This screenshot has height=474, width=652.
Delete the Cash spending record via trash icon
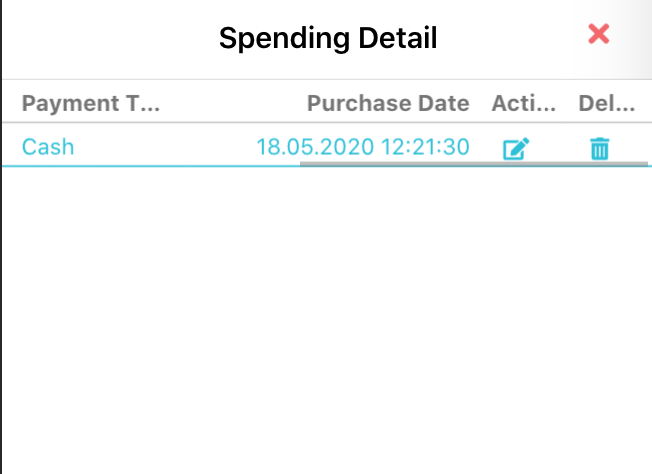tap(599, 150)
